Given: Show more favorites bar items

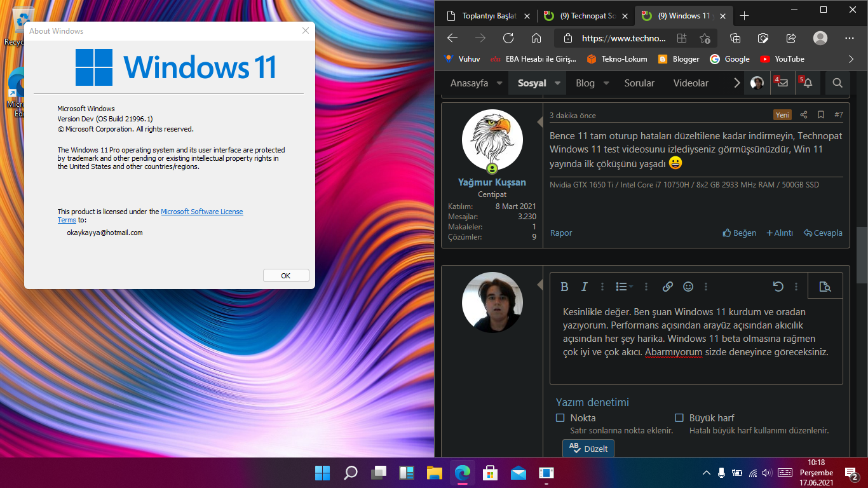Looking at the screenshot, I should pos(851,59).
